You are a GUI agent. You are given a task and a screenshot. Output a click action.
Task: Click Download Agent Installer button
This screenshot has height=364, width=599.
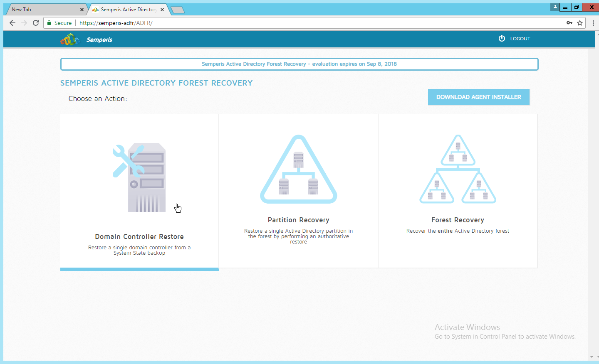(479, 97)
